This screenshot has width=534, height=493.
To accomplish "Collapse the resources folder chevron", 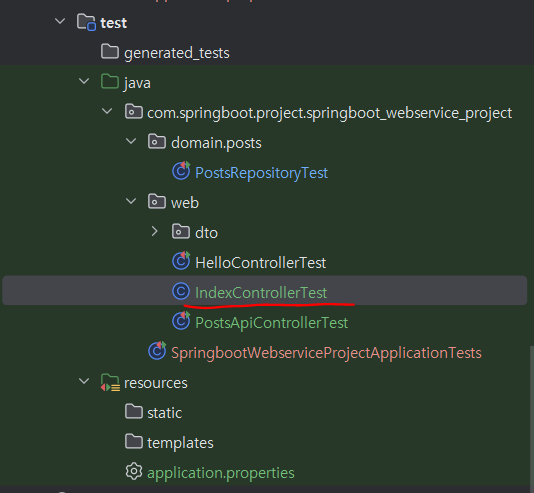I will (84, 381).
